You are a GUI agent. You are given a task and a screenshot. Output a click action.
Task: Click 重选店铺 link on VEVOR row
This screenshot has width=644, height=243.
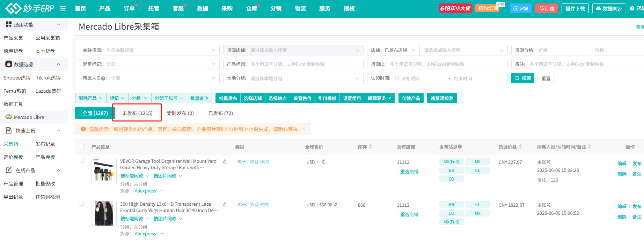(409, 172)
